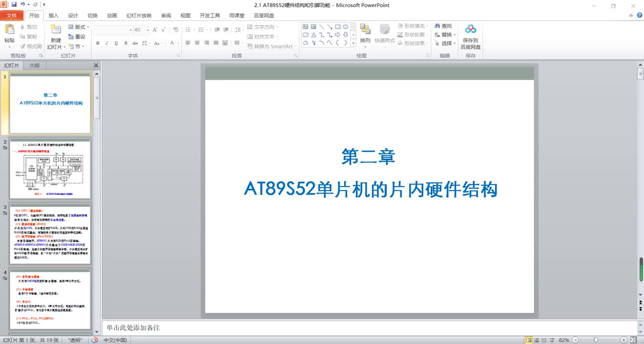Viewport: 644px width, 344px height.
Task: Click the Find (查找) binoculars icon
Action: click(437, 26)
